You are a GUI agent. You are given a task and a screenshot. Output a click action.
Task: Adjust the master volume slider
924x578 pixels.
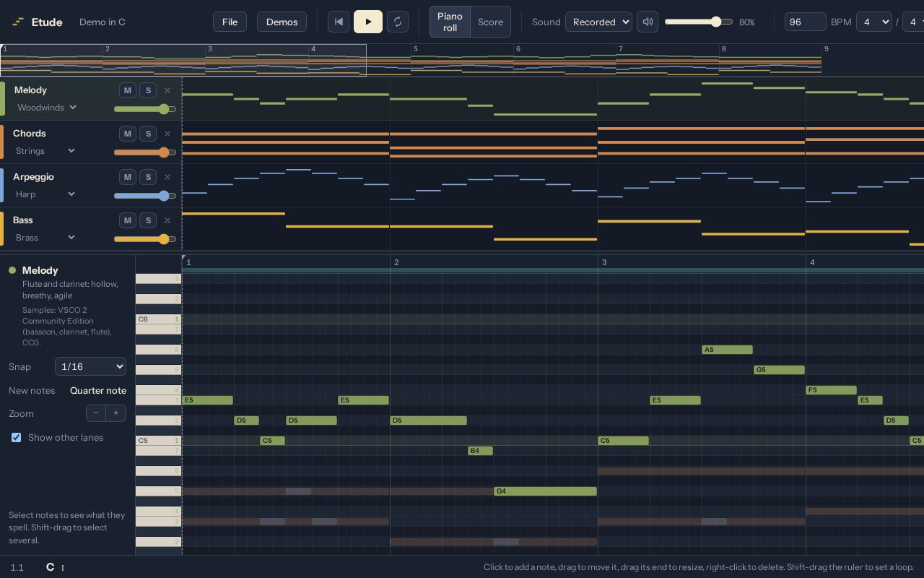tap(699, 22)
